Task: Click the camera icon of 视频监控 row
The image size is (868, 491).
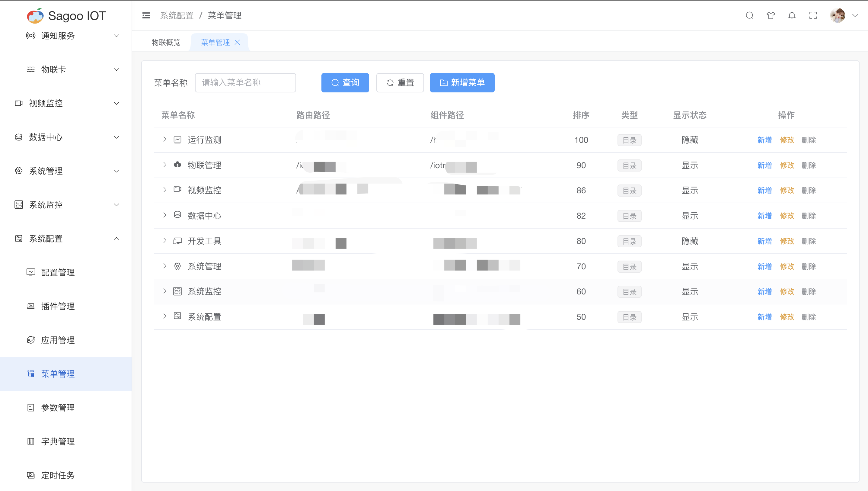Action: [177, 190]
